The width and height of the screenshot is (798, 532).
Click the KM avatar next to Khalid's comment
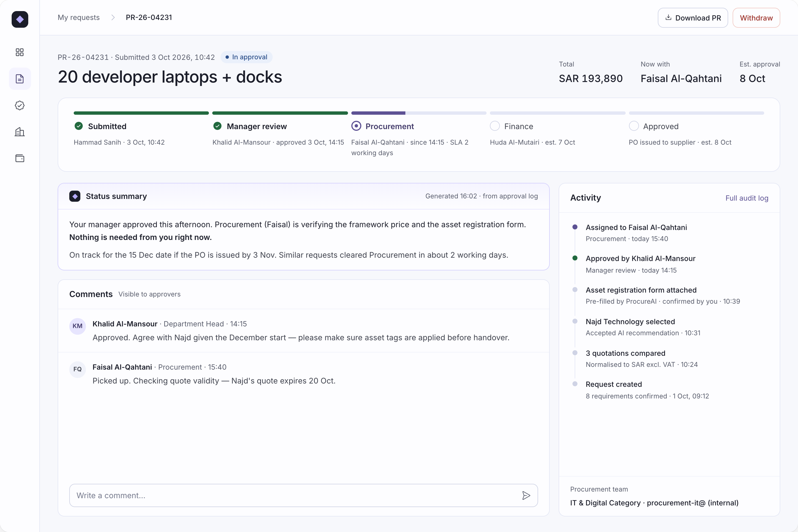coord(77,326)
